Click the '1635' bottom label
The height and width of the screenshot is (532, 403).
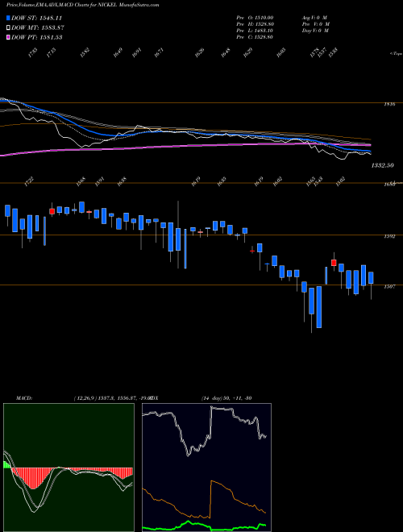222,182
